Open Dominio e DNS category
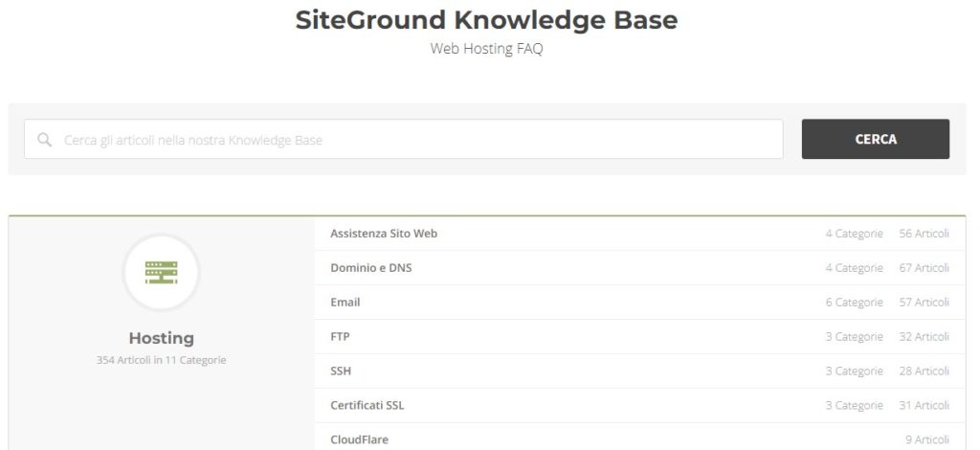Screen dimensions: 980x450 [x=370, y=268]
